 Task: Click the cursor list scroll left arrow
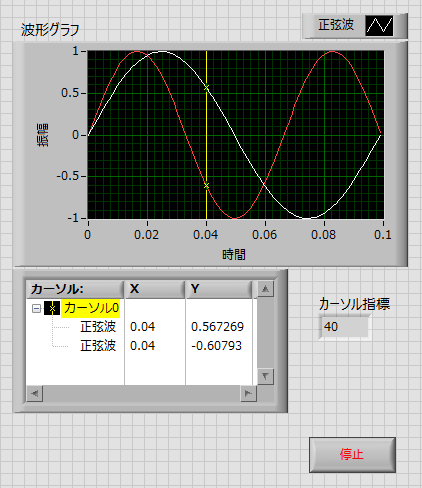[35, 393]
